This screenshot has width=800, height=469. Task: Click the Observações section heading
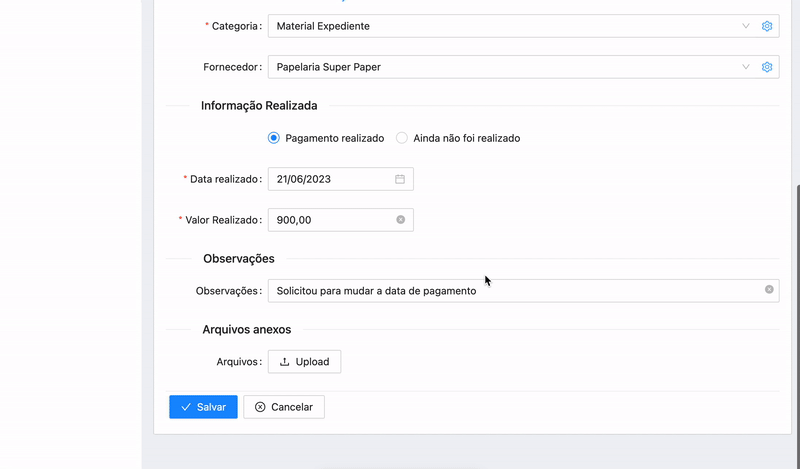click(239, 259)
